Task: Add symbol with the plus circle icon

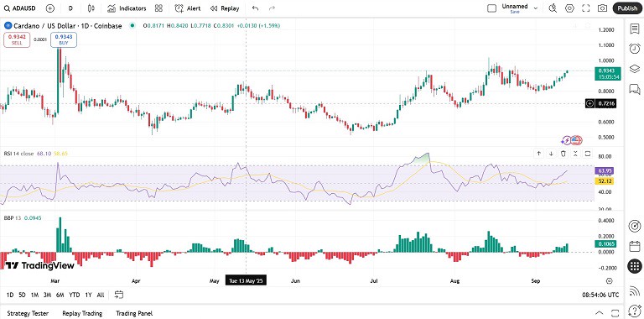Action: point(50,8)
